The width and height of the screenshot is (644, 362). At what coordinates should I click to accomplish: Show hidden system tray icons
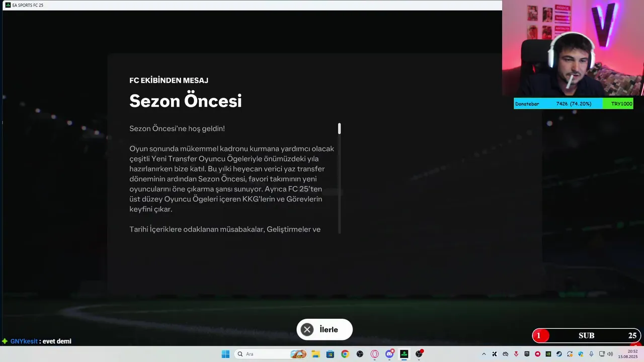484,354
